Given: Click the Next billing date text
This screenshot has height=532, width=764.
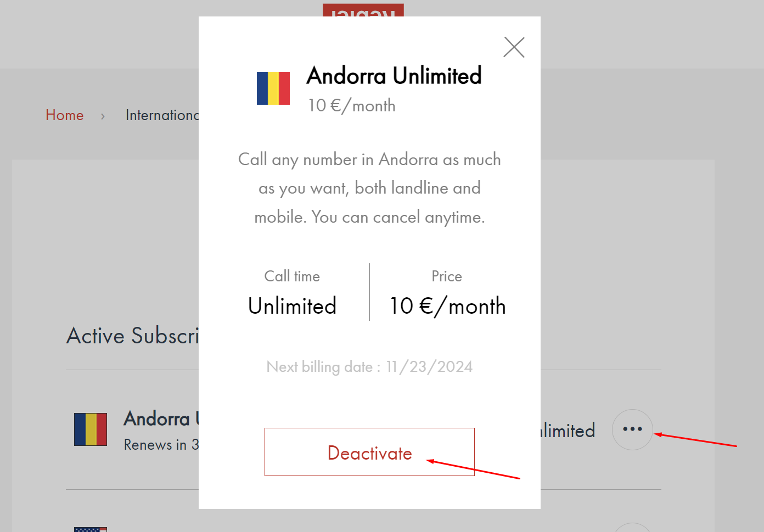Looking at the screenshot, I should pos(369,366).
